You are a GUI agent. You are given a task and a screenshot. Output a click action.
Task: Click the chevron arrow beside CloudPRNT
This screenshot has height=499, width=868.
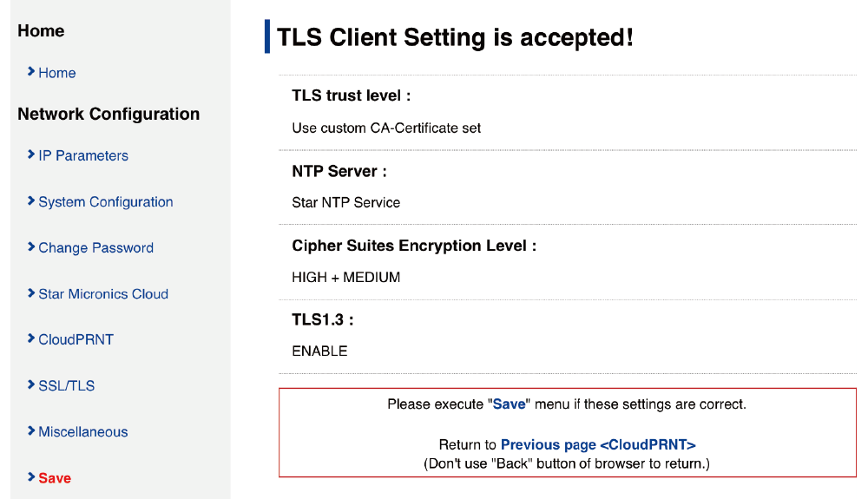click(31, 339)
